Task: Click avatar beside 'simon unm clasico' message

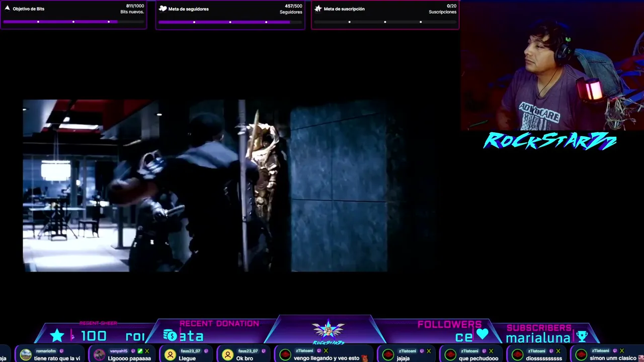Action: pyautogui.click(x=581, y=355)
